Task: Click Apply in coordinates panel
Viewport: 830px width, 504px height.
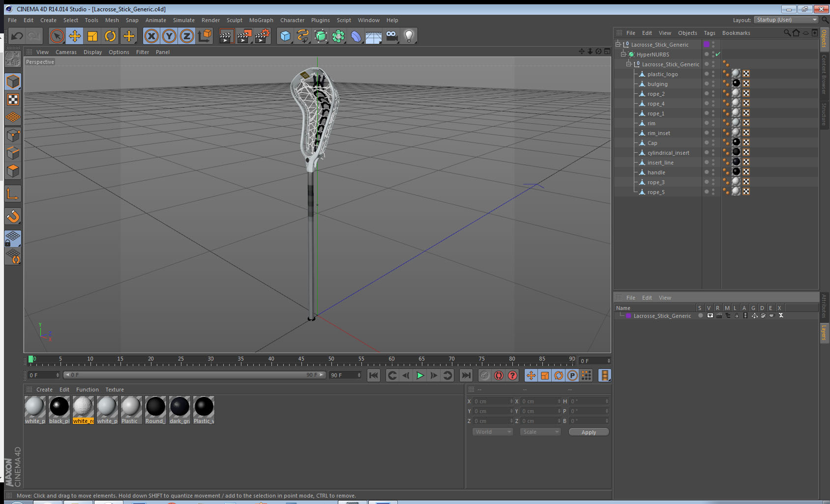Action: pos(589,432)
